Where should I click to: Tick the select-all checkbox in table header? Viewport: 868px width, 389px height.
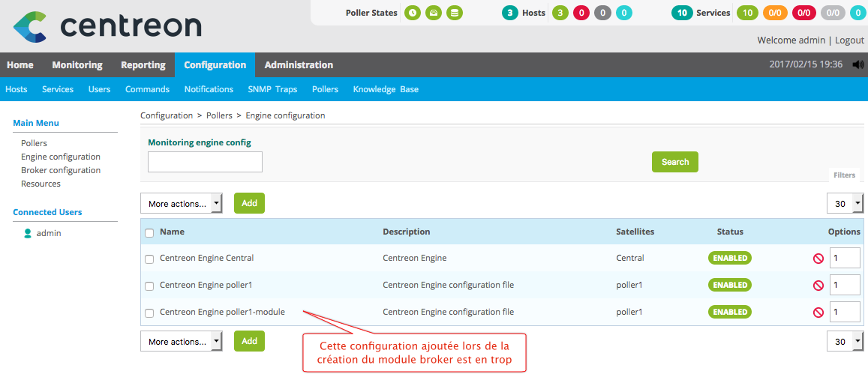[149, 232]
